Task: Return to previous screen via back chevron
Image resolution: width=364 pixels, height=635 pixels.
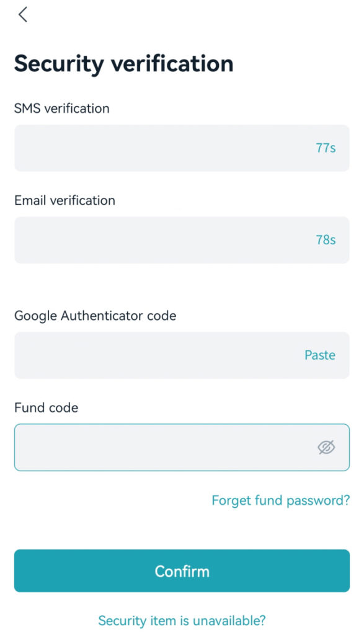Action: pos(23,15)
